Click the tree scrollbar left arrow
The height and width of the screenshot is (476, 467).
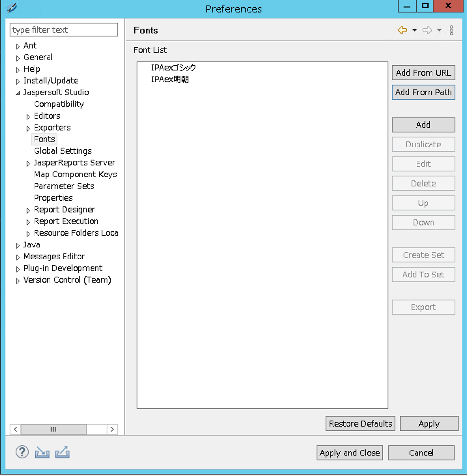point(15,429)
